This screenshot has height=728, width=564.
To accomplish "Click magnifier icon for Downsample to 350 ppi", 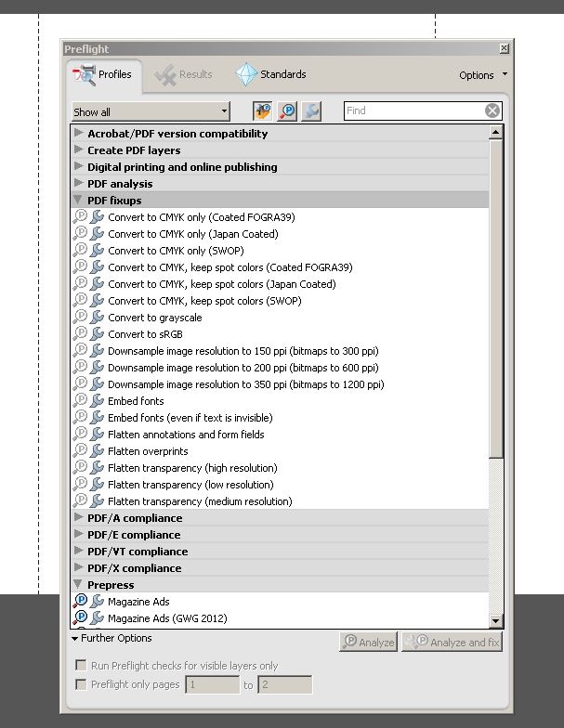I will point(80,384).
